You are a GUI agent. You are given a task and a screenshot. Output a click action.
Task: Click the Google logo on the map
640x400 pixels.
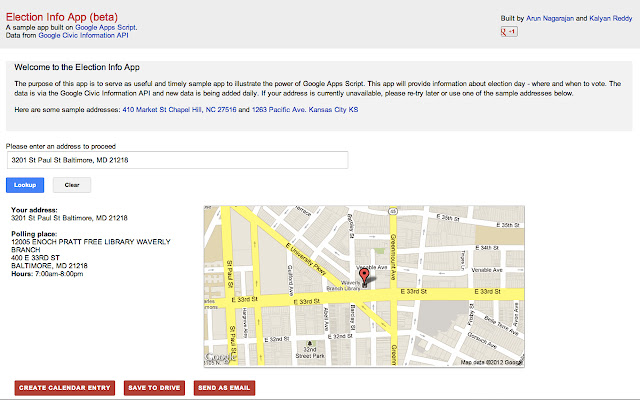pyautogui.click(x=220, y=357)
